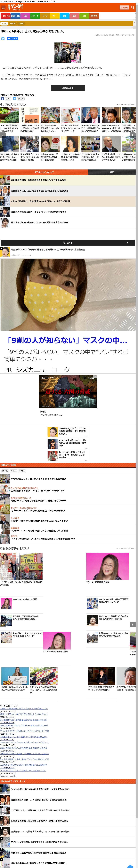Select the BOOKS navigation tab
The image size is (138, 868).
click(94, 16)
